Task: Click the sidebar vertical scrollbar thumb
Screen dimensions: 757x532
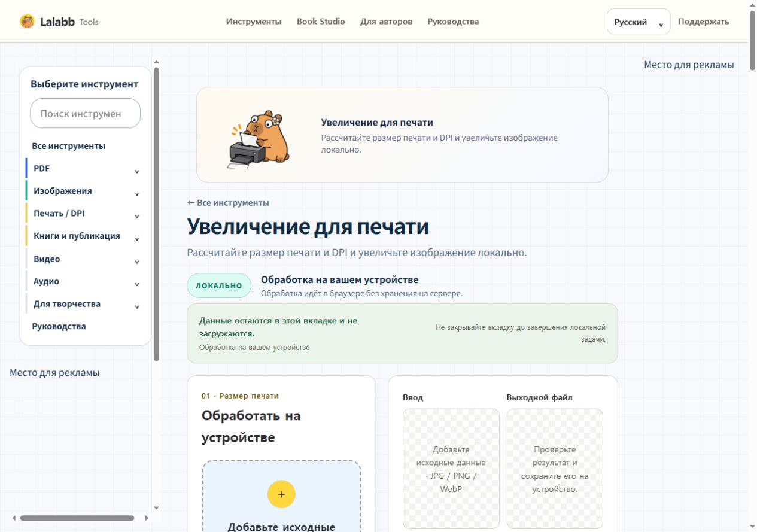Action: 157,214
